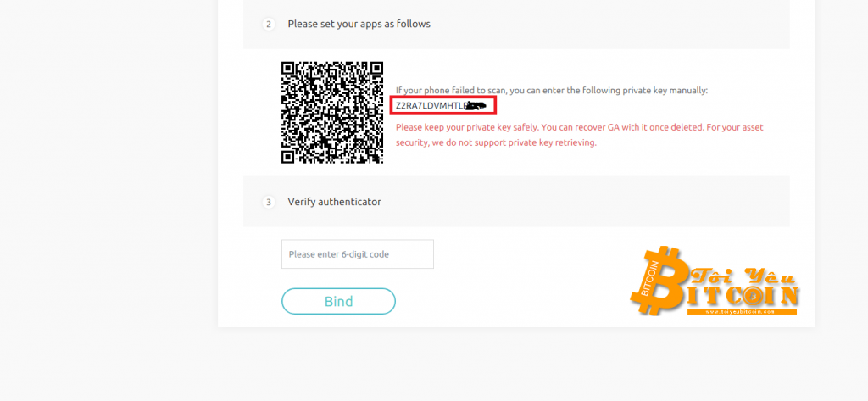Click the Bind button

tap(338, 301)
